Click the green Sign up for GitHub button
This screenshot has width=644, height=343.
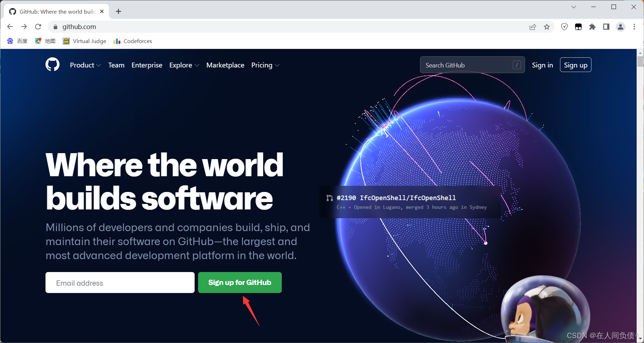click(x=240, y=283)
